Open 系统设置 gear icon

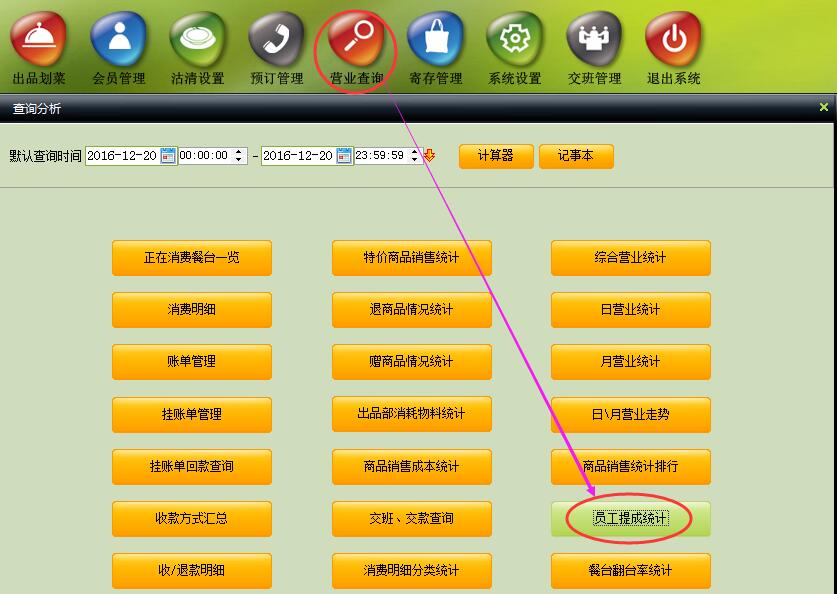515,39
